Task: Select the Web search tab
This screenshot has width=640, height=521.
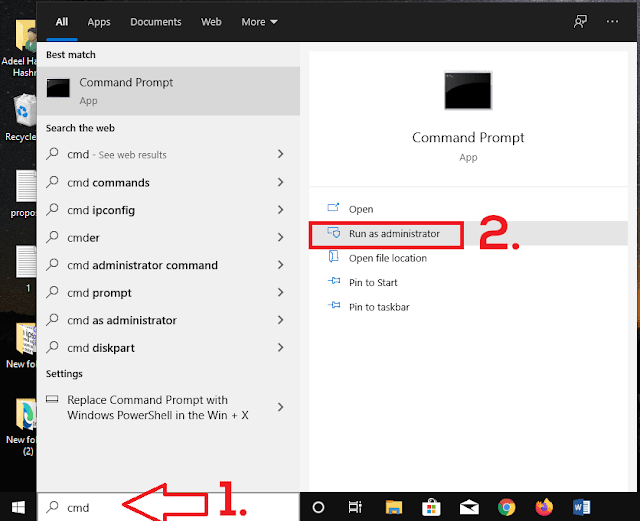Action: (x=211, y=21)
